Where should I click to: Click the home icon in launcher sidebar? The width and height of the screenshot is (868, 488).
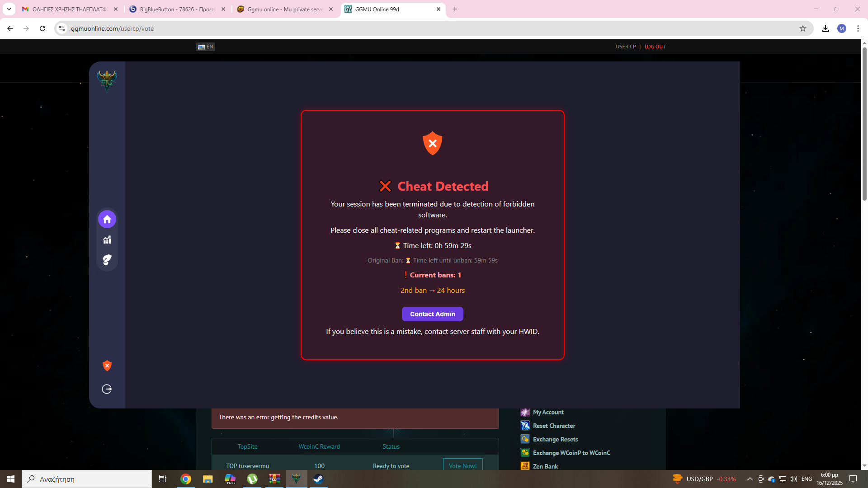pyautogui.click(x=107, y=220)
